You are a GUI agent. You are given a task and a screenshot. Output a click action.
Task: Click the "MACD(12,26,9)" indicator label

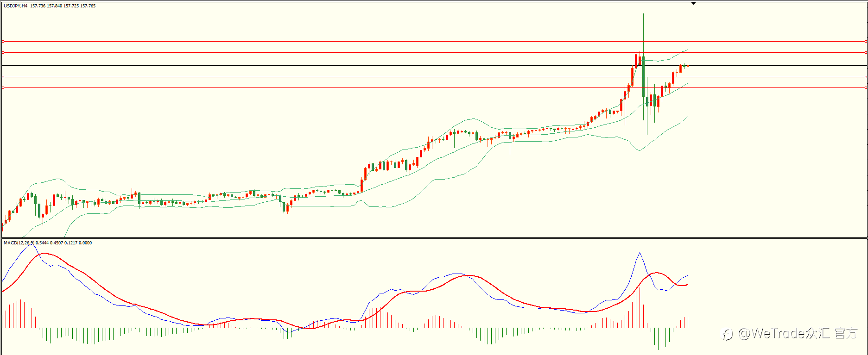(x=19, y=243)
